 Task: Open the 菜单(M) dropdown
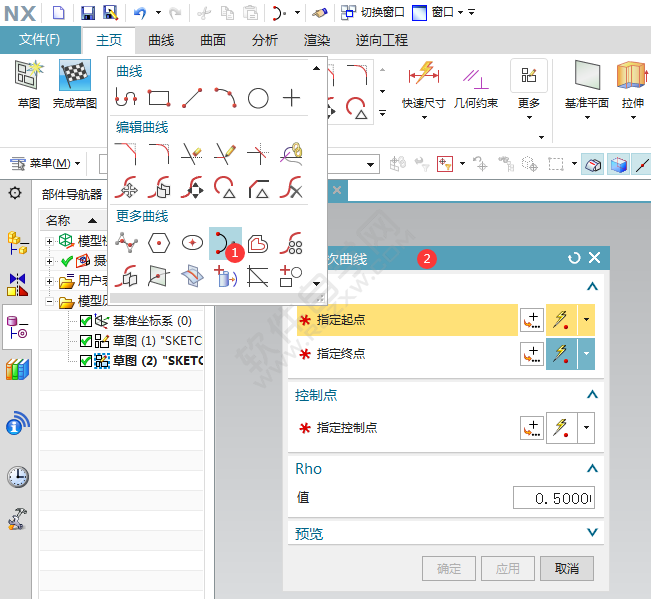45,164
